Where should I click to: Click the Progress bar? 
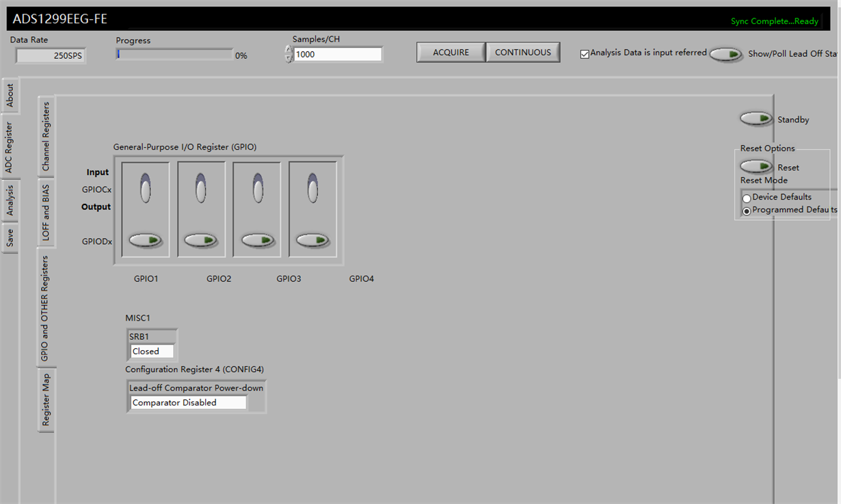click(174, 55)
